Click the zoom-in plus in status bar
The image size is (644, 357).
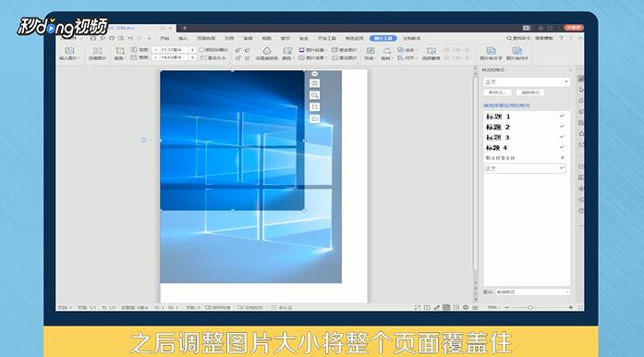tap(571, 307)
